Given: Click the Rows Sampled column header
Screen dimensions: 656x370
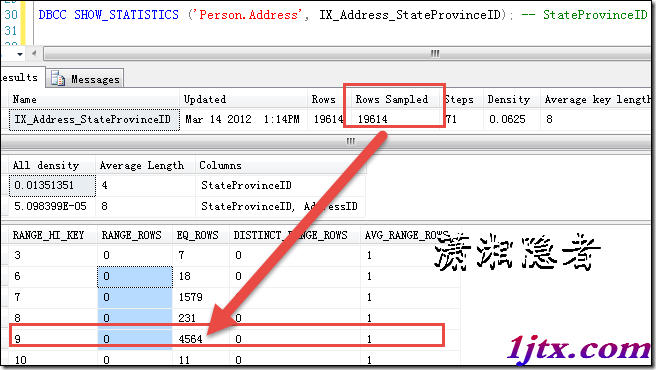Looking at the screenshot, I should [392, 99].
